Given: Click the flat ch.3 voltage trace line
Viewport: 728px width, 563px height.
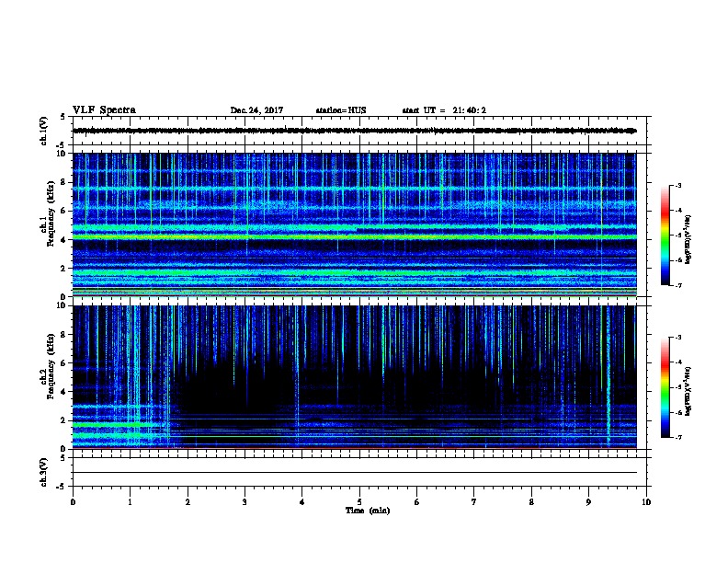Looking at the screenshot, I should pos(355,473).
